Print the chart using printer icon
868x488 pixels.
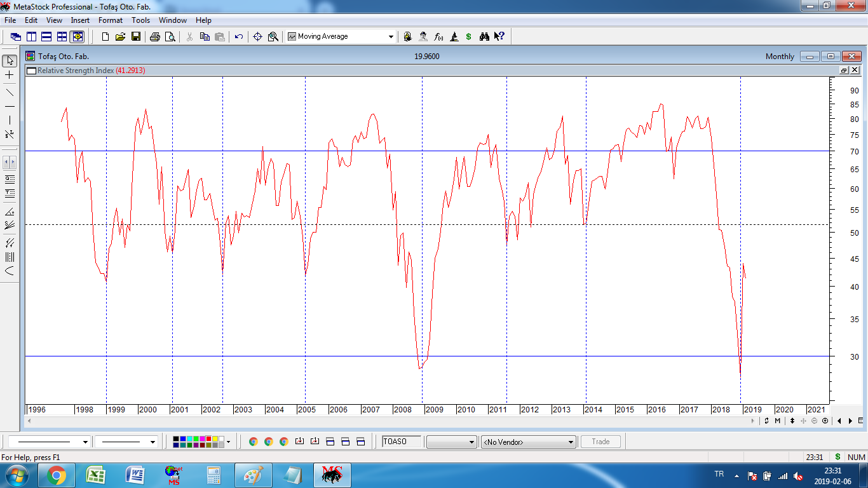click(154, 37)
